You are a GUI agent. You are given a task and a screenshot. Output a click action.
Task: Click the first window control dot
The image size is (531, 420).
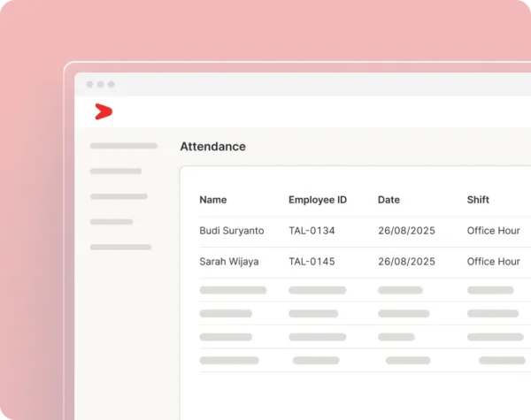point(89,84)
